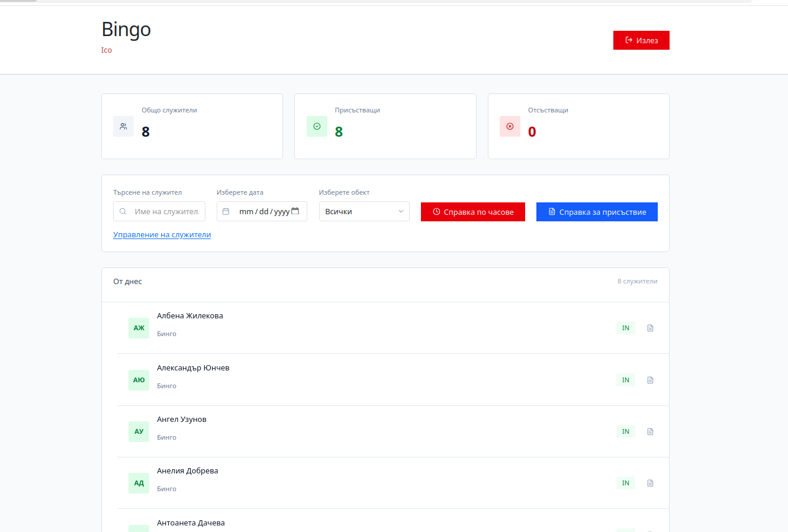Click the red Ico username text
Image resolution: width=788 pixels, height=532 pixels.
click(107, 50)
